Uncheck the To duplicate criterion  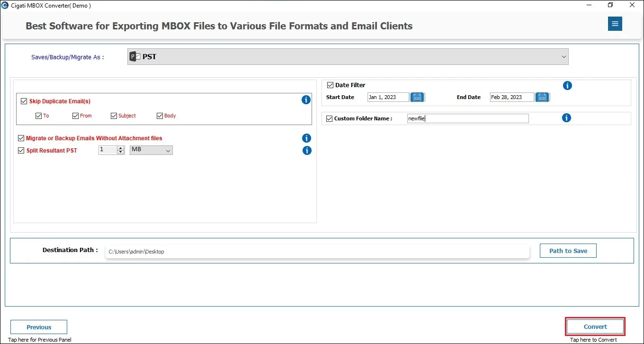(x=38, y=116)
